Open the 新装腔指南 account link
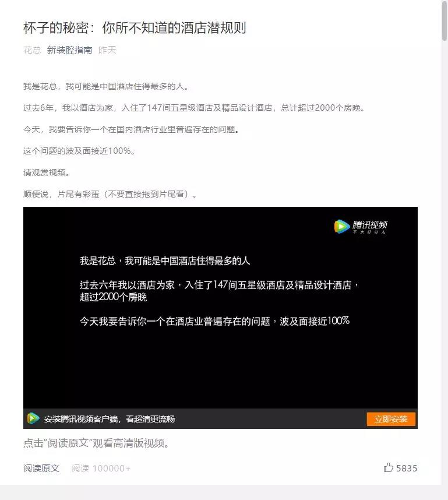The width and height of the screenshot is (448, 500). [x=69, y=50]
